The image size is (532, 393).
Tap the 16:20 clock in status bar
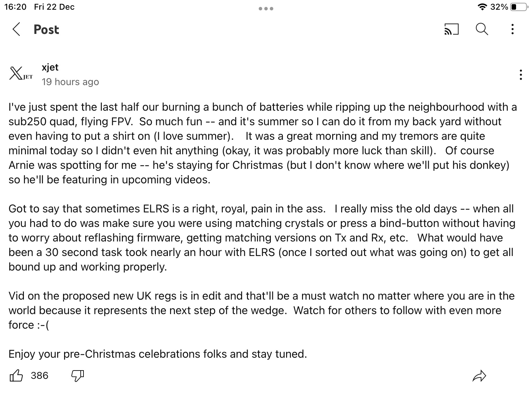coord(15,7)
